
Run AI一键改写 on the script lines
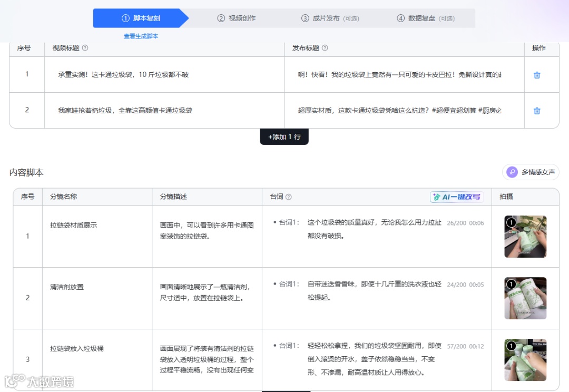(456, 197)
